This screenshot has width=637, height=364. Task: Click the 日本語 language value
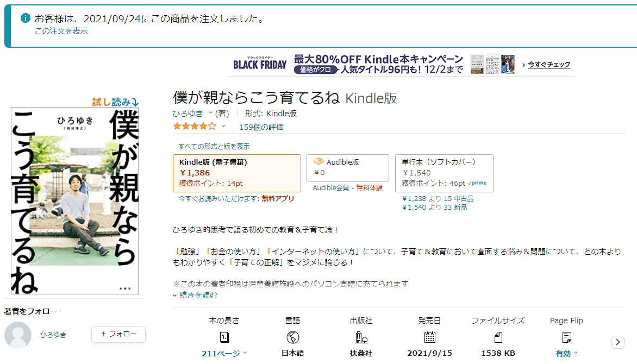293,354
